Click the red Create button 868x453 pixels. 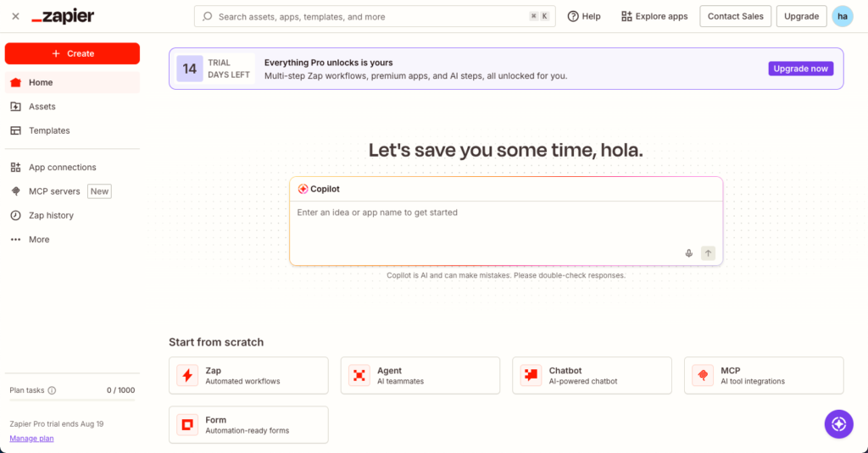73,53
